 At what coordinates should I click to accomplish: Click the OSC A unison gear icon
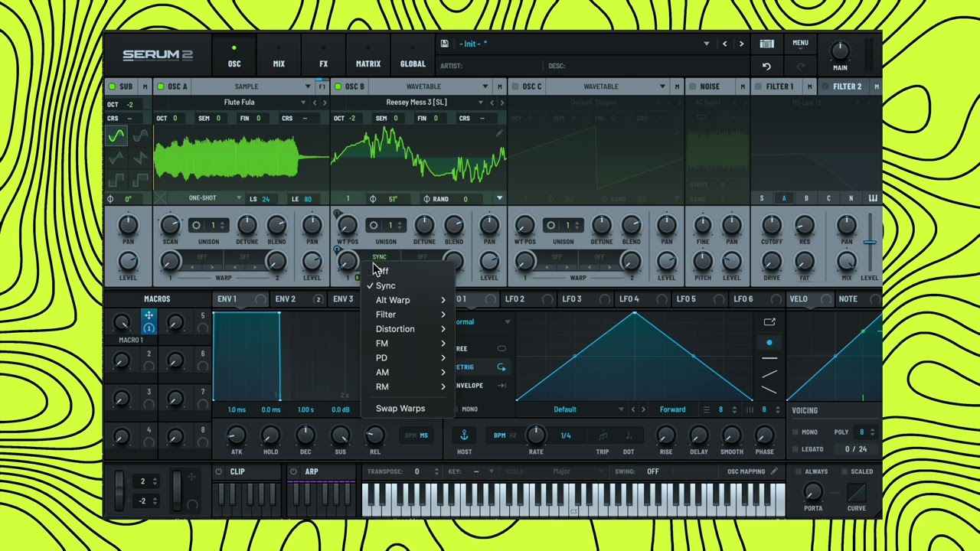(197, 225)
